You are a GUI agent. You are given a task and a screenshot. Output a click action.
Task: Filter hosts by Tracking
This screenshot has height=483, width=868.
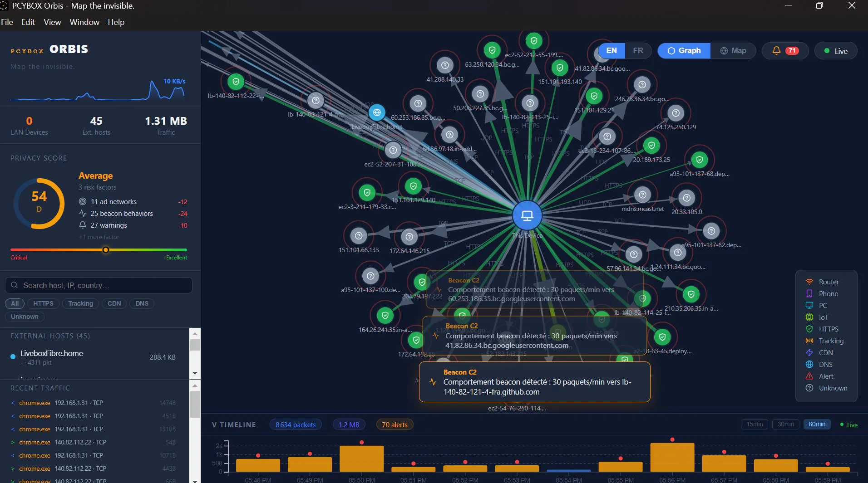pos(80,304)
